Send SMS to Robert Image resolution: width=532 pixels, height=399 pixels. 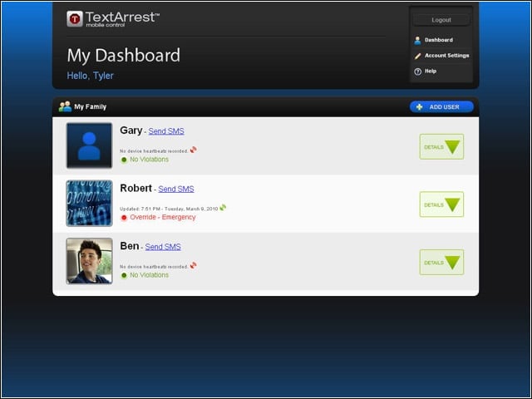coord(176,189)
